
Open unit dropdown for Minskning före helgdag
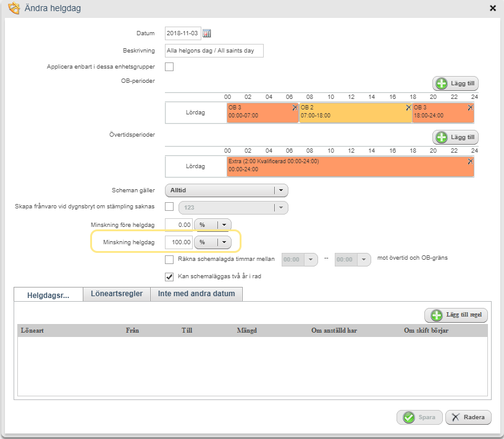coord(213,224)
